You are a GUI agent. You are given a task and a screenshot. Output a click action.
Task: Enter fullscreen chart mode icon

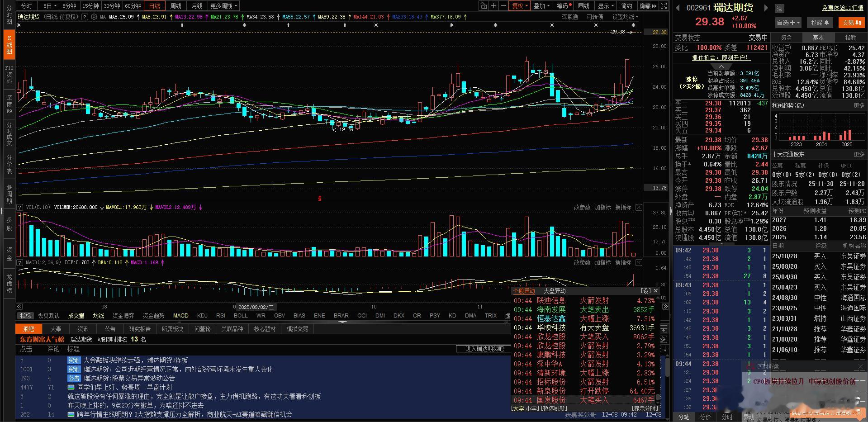(x=664, y=6)
